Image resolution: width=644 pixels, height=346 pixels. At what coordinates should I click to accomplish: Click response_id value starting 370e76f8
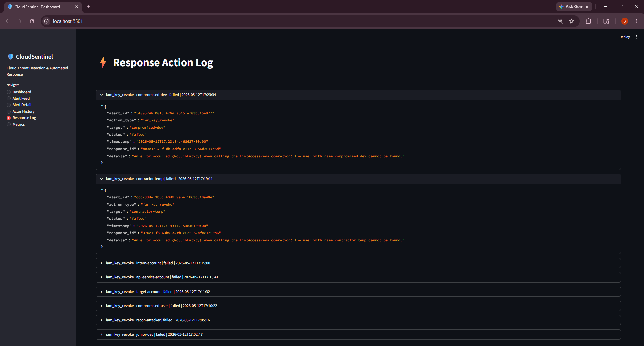click(x=181, y=233)
